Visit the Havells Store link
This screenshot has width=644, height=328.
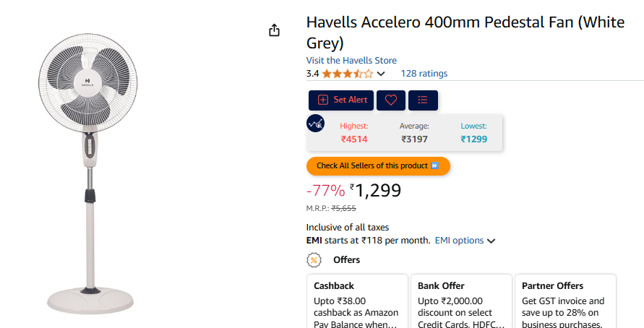click(351, 61)
